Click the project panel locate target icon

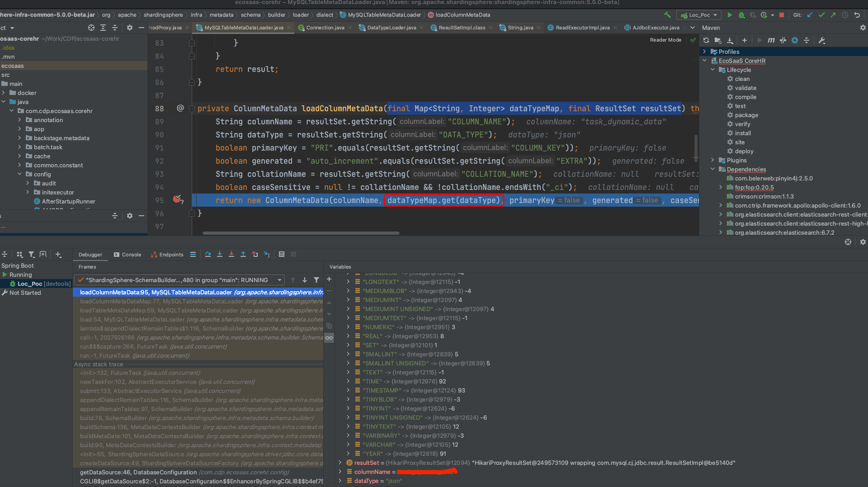tap(91, 28)
